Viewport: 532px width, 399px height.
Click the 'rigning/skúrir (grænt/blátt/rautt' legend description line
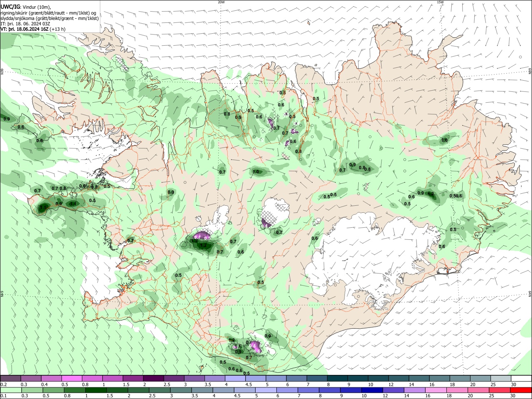[48, 13]
